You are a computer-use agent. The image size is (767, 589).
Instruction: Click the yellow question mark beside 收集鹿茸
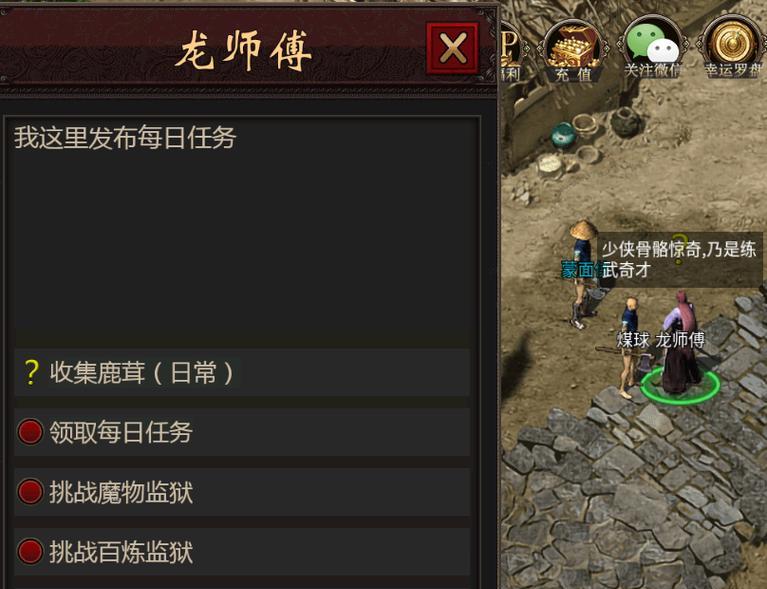click(x=31, y=373)
